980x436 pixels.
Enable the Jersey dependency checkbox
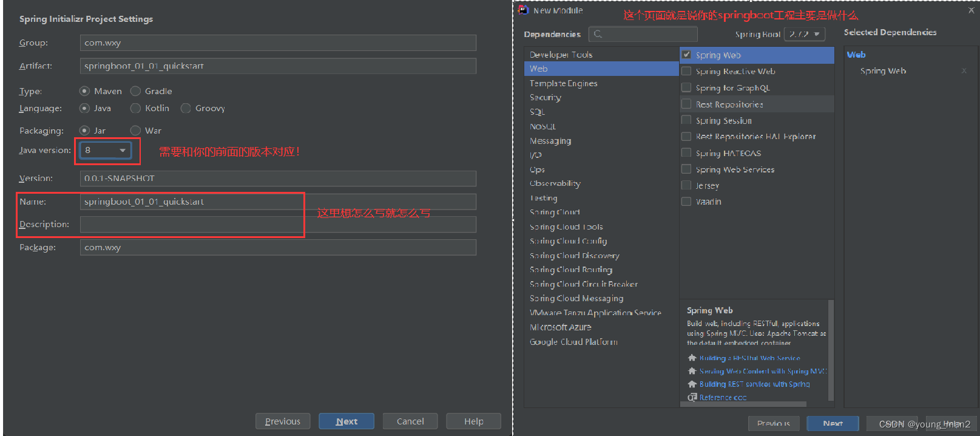tap(686, 185)
